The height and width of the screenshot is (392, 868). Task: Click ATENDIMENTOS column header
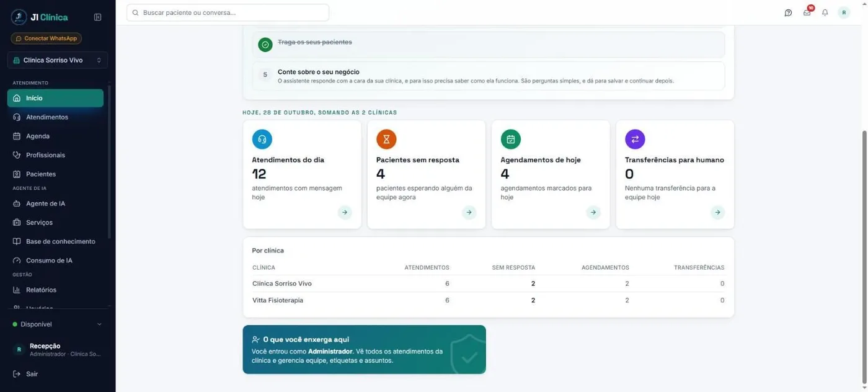click(427, 268)
